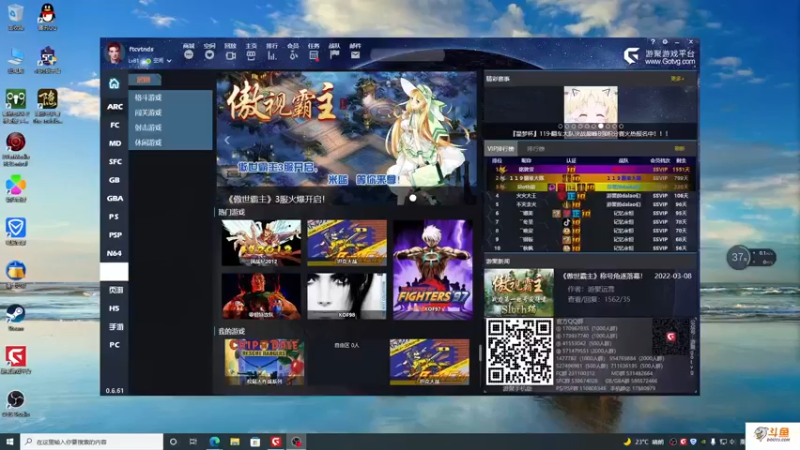Screen dimensions: 800x450
Task: Click the 自由区 0人 entry in my games
Action: tap(346, 345)
